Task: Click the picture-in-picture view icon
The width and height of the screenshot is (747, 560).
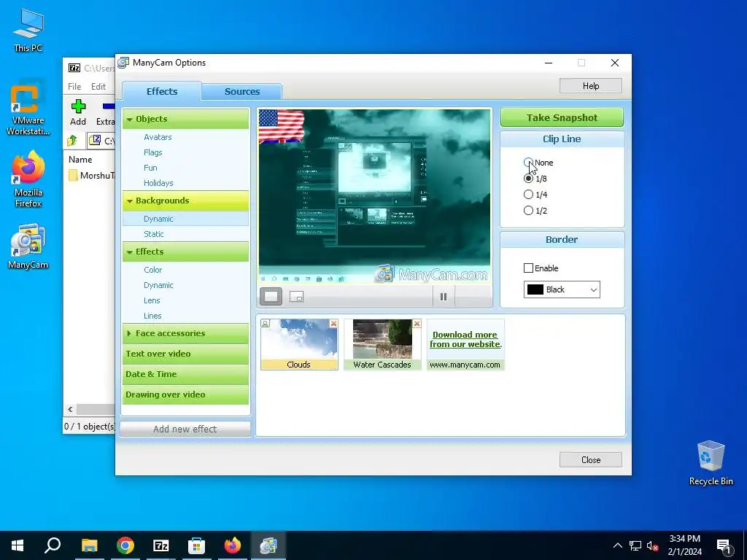Action: [x=296, y=297]
